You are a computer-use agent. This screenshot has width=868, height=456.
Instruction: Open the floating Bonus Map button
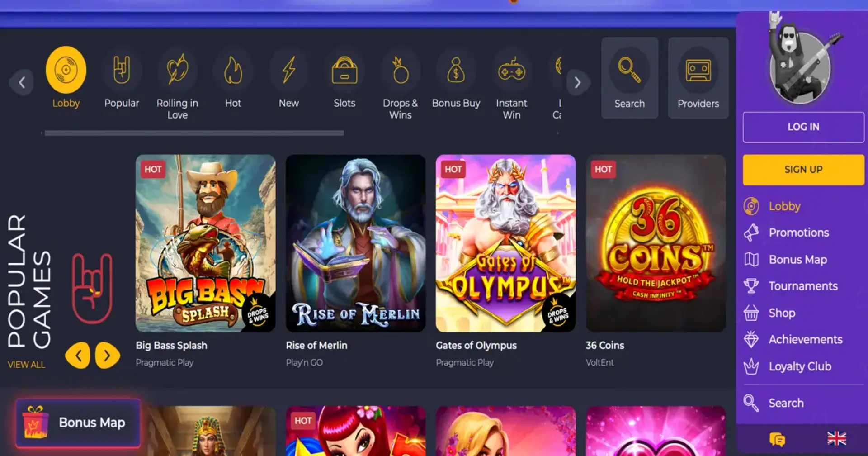click(78, 423)
